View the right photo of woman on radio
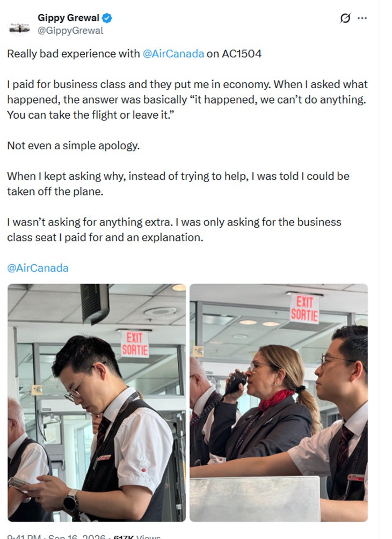 [279, 403]
